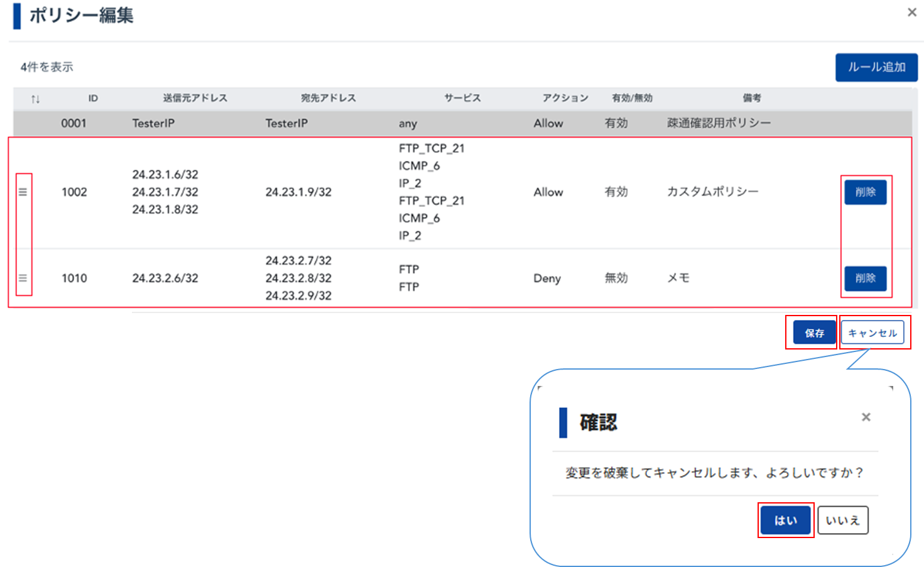Click the 送信元アドレス column header

(195, 98)
